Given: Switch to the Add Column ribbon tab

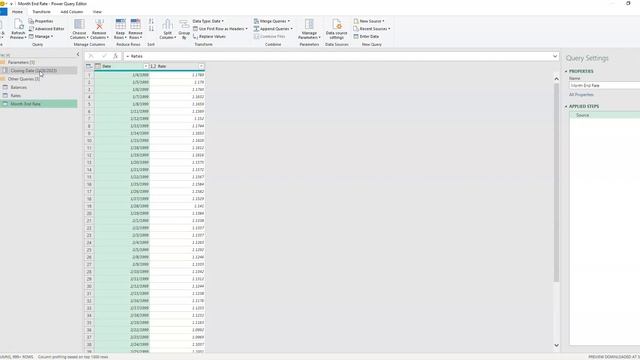Looking at the screenshot, I should (x=71, y=12).
